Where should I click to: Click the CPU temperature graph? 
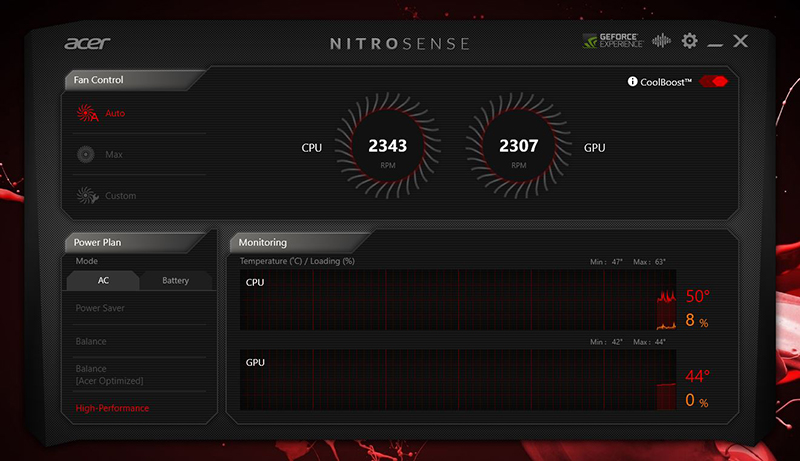(458, 300)
